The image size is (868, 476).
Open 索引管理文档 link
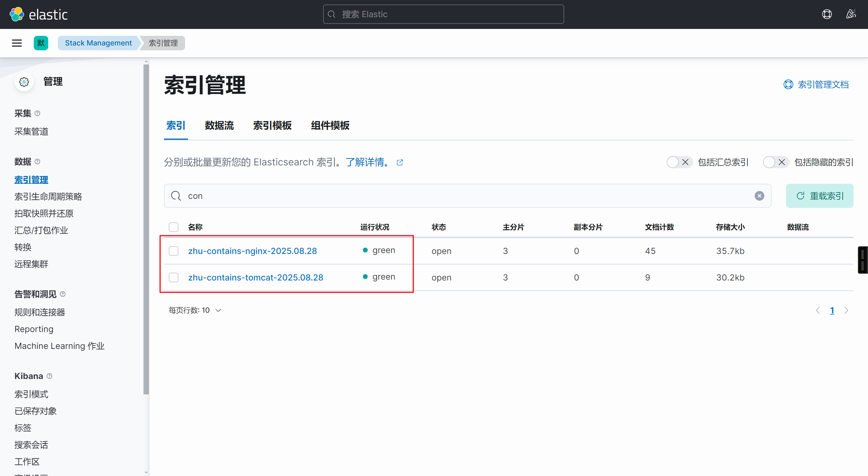[x=816, y=85]
